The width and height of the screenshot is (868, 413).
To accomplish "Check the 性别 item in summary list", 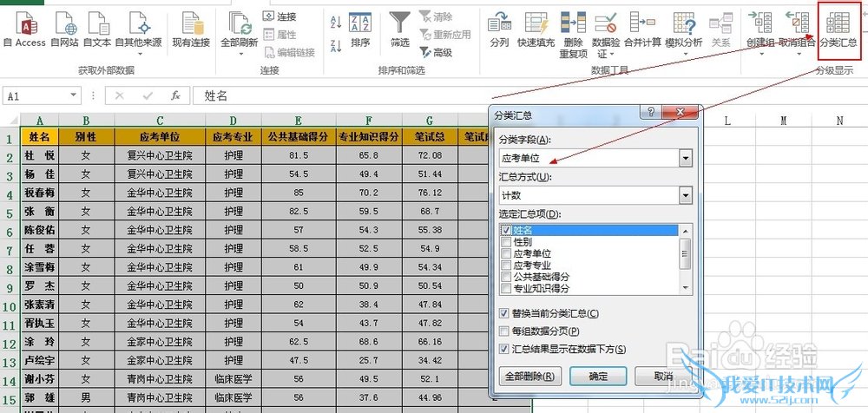I will click(x=507, y=242).
